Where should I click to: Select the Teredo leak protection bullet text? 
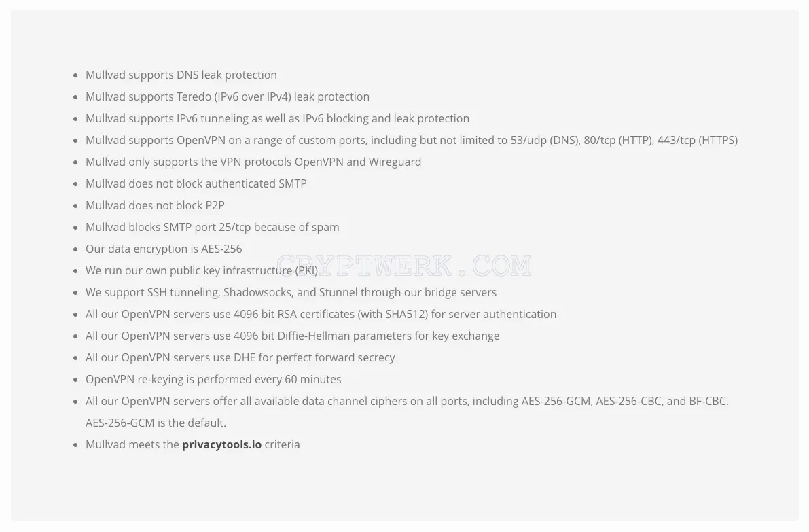pos(228,96)
